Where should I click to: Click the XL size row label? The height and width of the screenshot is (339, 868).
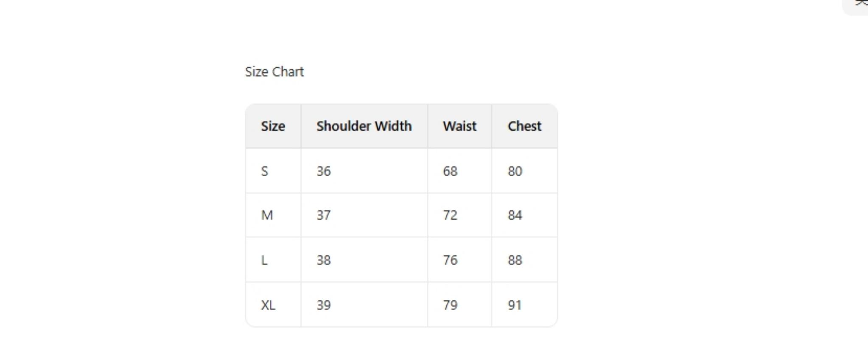click(268, 305)
